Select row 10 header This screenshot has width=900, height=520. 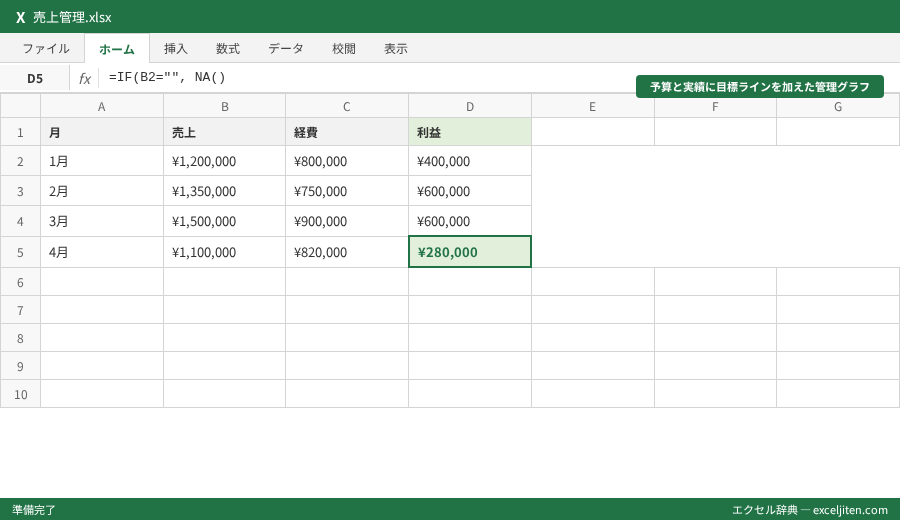click(x=20, y=394)
